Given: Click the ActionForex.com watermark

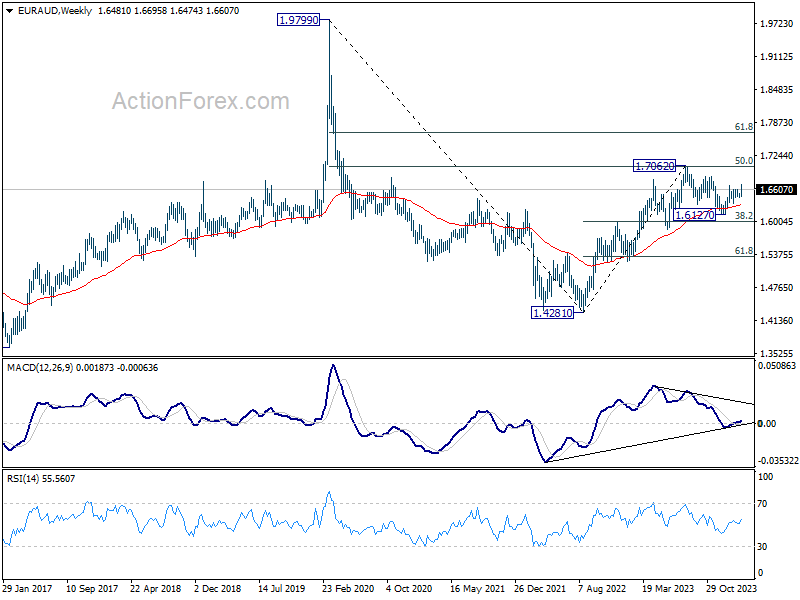Looking at the screenshot, I should click(x=201, y=101).
